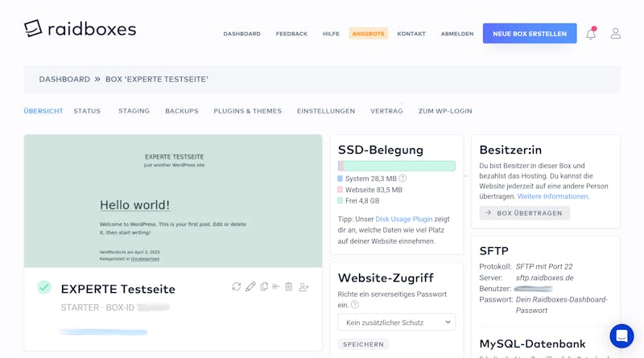Viewport: 644px width, 358px height.
Task: Click the copy box icon
Action: tap(264, 286)
